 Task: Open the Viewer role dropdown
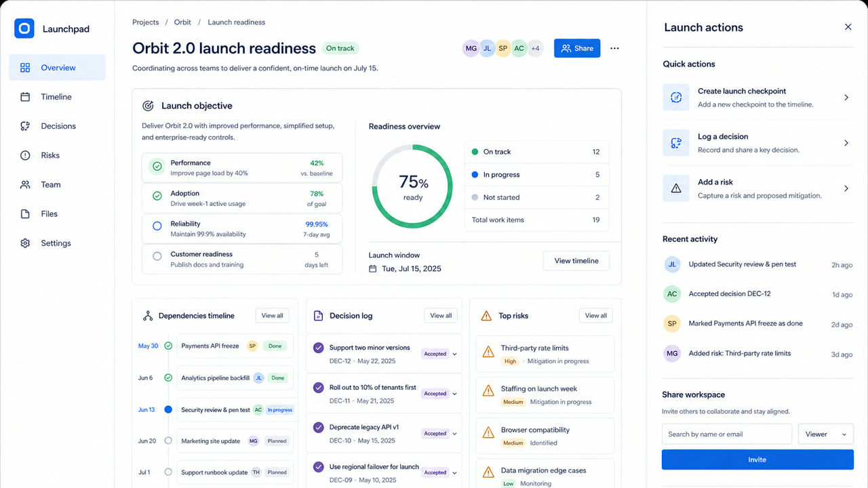click(x=825, y=434)
